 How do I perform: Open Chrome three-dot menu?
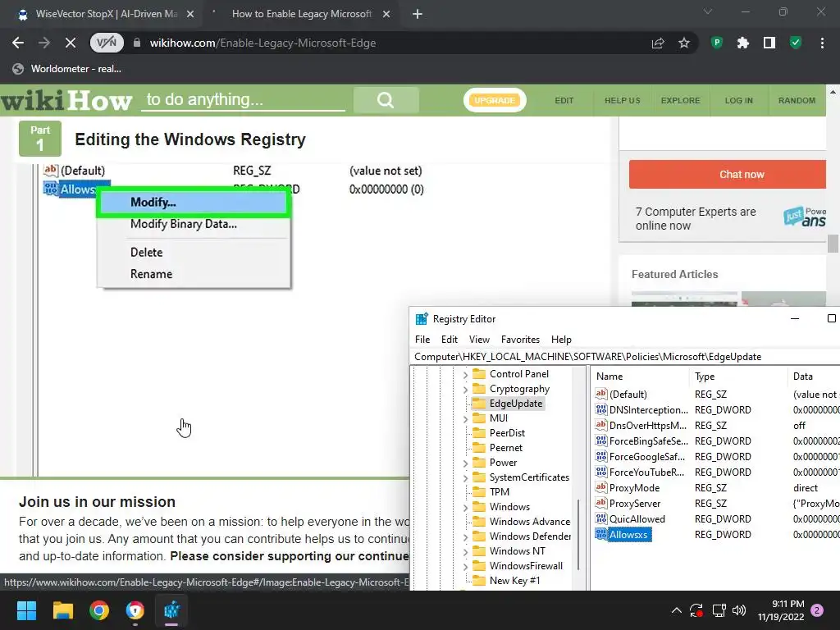[x=822, y=43]
